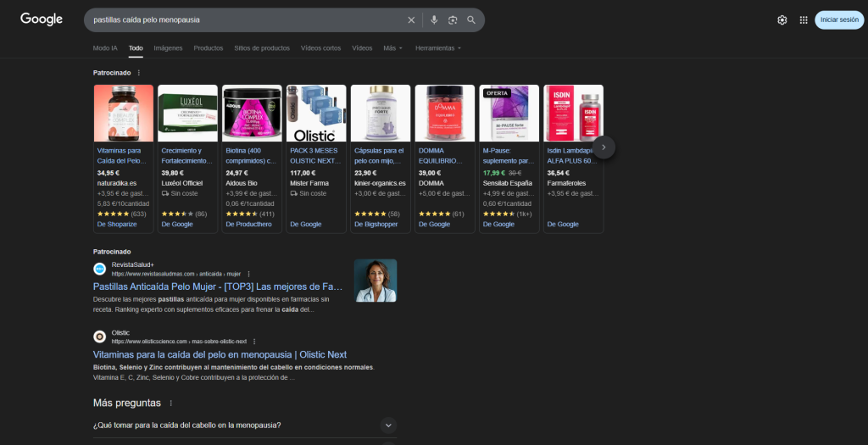
Task: Switch to the Vídeos cortos tab
Action: click(x=320, y=48)
